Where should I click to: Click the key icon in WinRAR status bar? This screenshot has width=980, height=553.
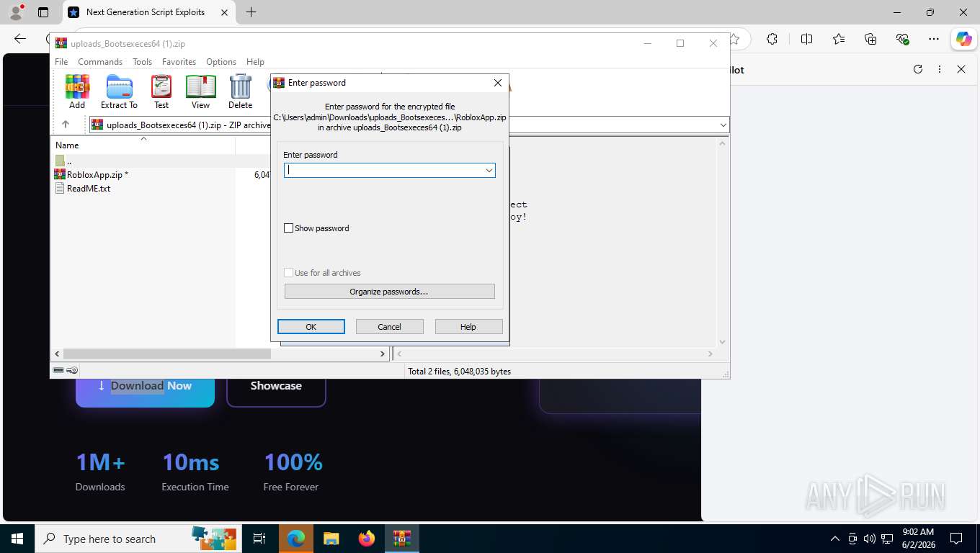tap(72, 370)
